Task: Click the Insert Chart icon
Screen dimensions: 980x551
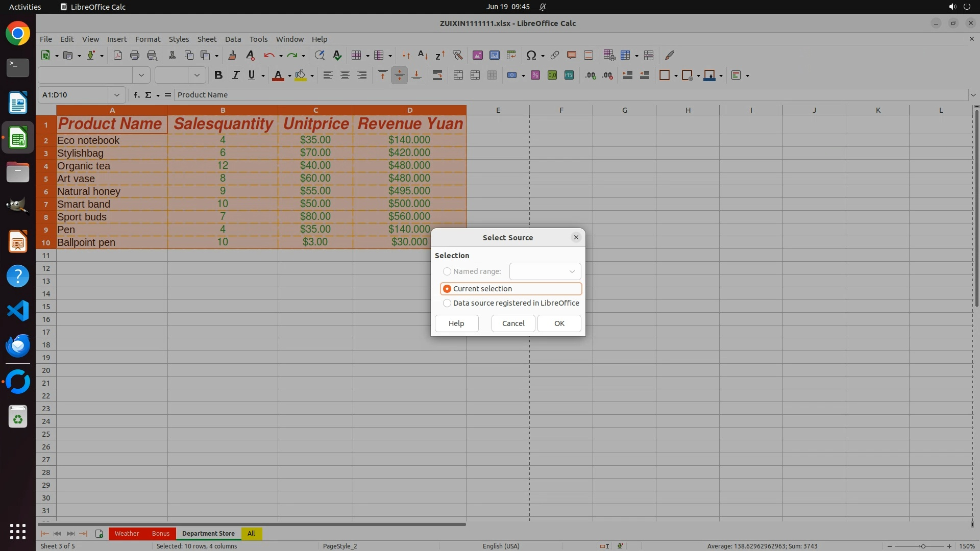Action: tap(494, 55)
